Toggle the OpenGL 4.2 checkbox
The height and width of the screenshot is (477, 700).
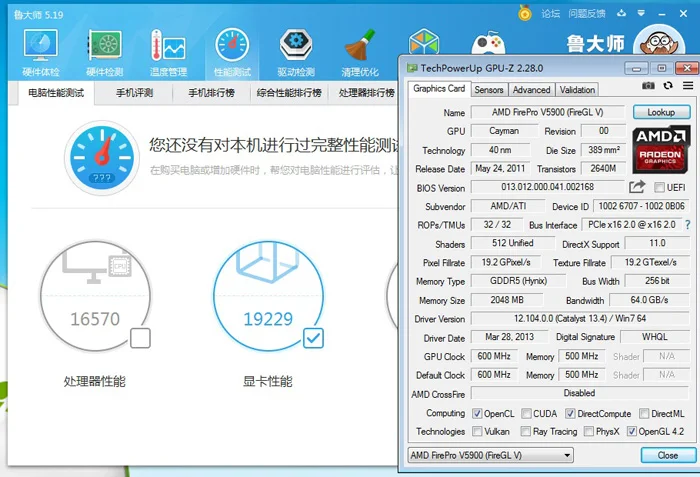(631, 431)
